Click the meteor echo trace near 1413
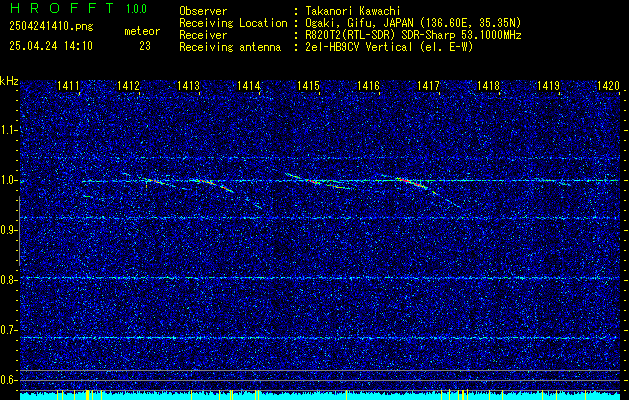The width and height of the screenshot is (629, 400). pos(212,185)
